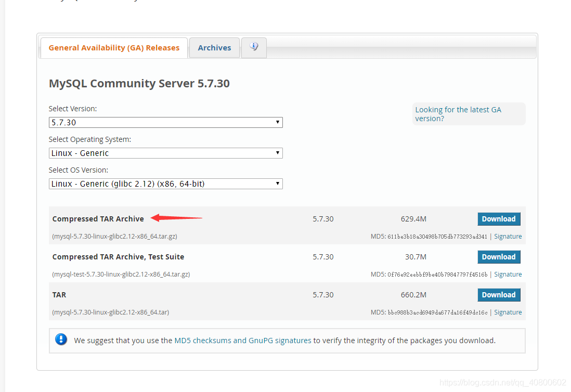Click the Select OS Version label
This screenshot has height=392, width=571.
pos(79,170)
